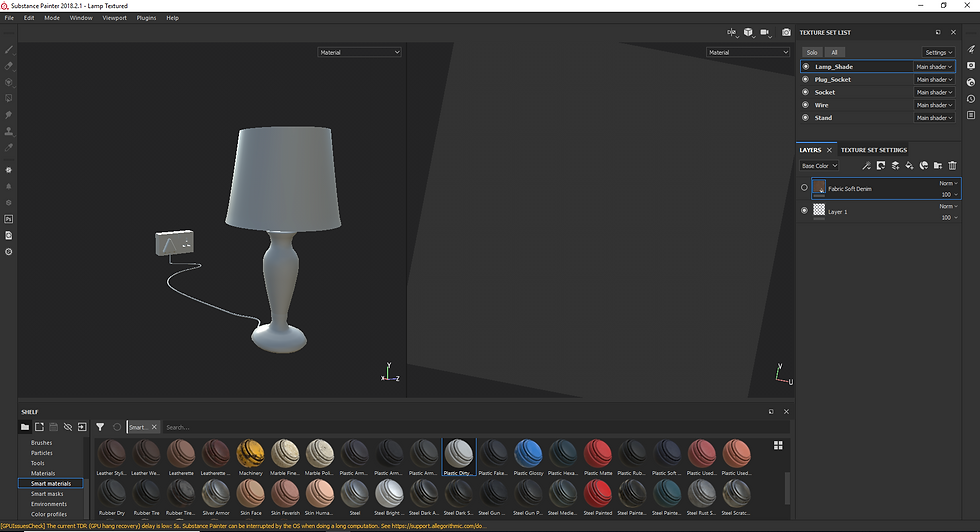Show the Fabric Soft Denim layer
The image size is (980, 532).
tap(804, 188)
